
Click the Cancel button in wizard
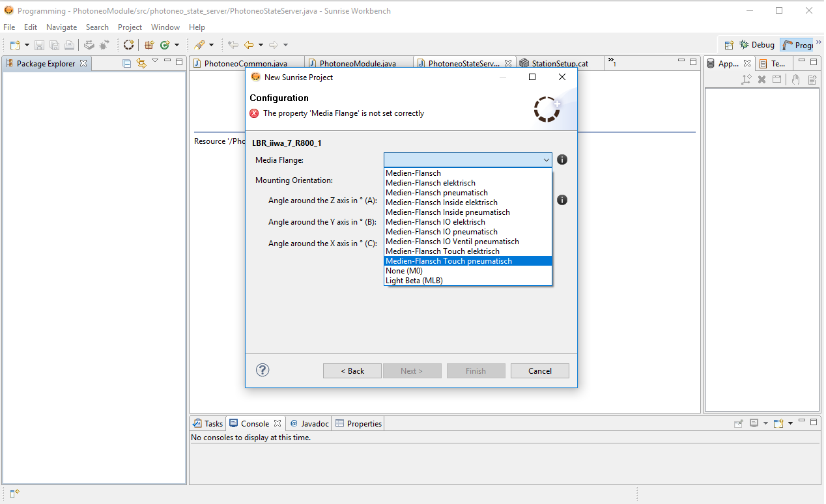point(540,371)
